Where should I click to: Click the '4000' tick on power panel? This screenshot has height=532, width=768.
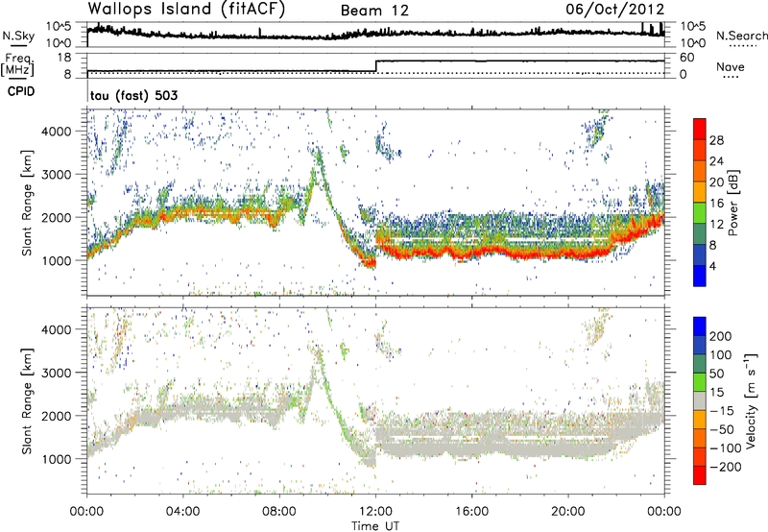coord(57,132)
